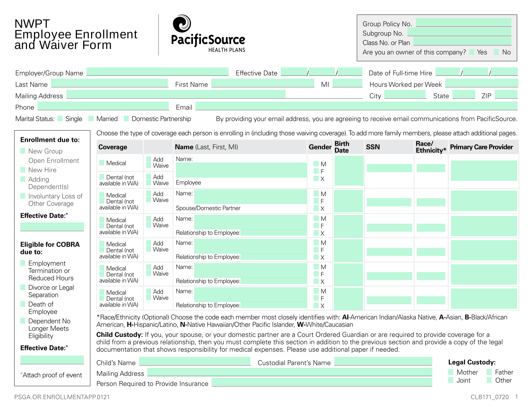Check Father legal custody box
This screenshot has width=532, height=411.
[x=489, y=372]
